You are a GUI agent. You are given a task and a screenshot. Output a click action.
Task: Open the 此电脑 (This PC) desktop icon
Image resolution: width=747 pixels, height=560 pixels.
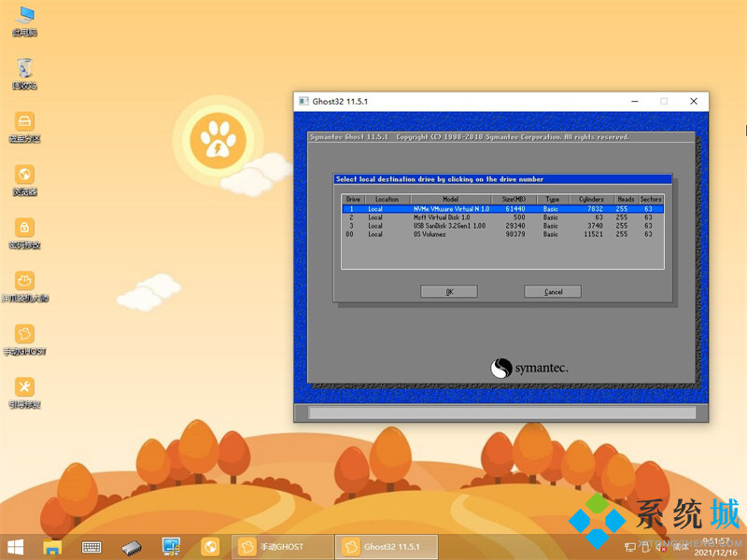[x=25, y=21]
